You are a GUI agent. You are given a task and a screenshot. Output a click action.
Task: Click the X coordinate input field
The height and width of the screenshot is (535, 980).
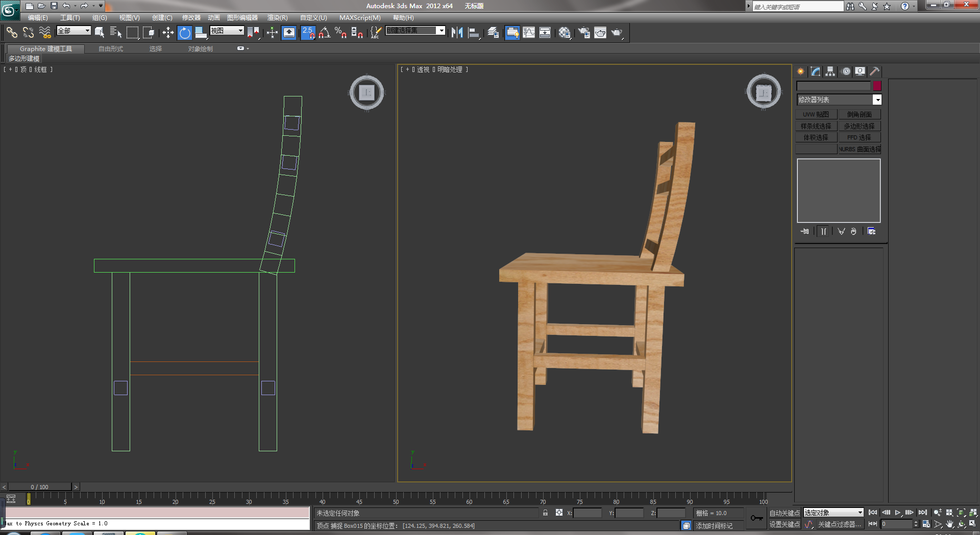click(x=587, y=513)
